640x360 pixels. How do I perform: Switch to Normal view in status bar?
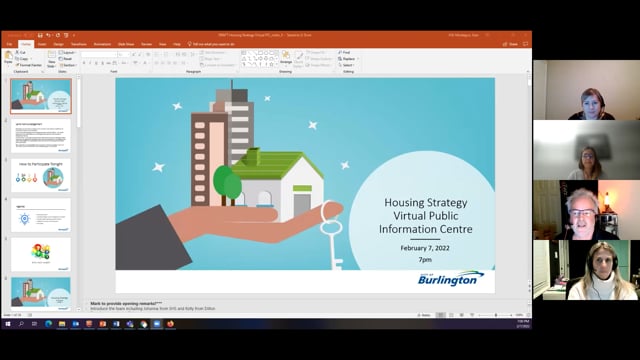[441, 315]
